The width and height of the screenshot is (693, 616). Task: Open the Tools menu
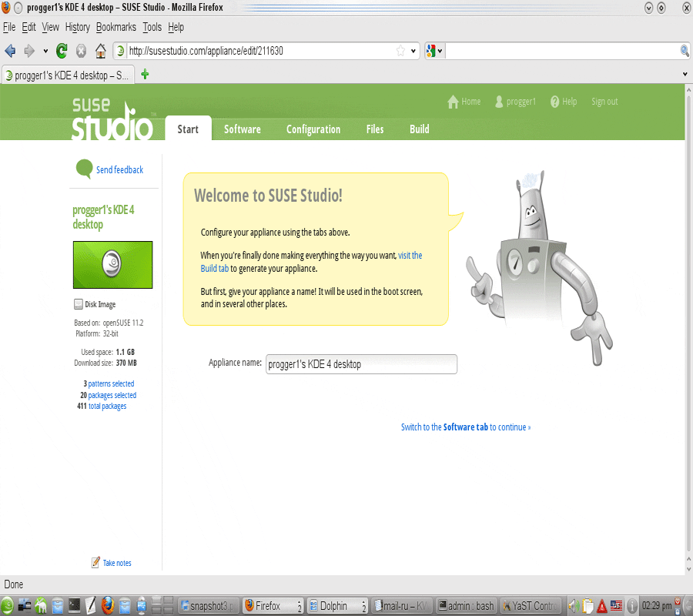click(x=152, y=27)
